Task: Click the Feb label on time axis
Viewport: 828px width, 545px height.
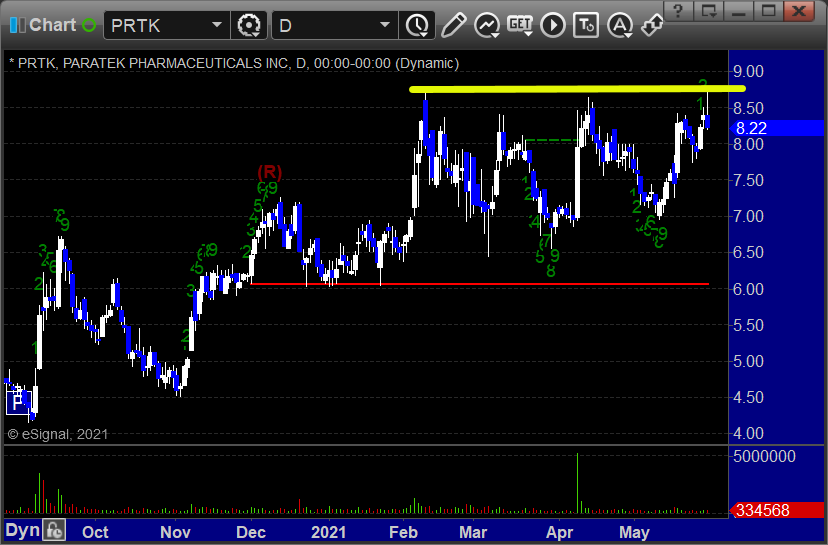Action: tap(403, 532)
